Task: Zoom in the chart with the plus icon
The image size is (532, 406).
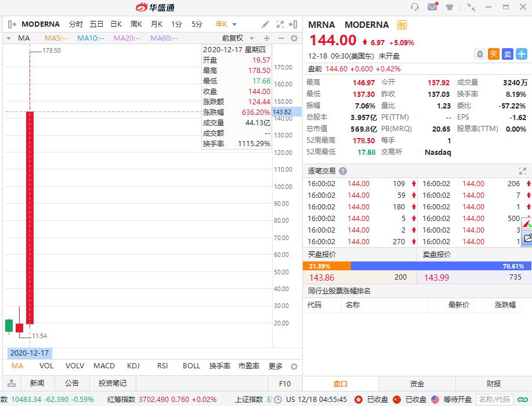Action: [x=267, y=38]
